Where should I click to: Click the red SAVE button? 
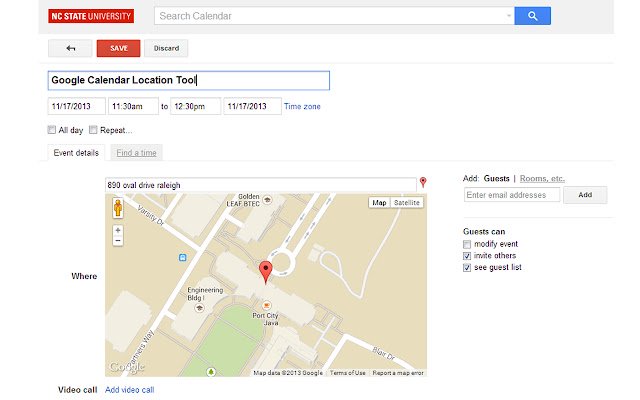point(118,48)
